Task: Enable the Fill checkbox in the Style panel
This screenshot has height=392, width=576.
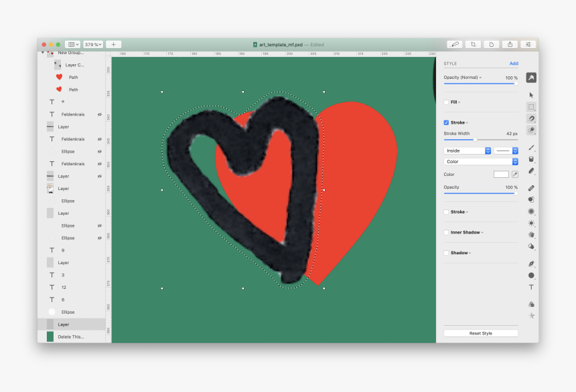Action: (446, 102)
